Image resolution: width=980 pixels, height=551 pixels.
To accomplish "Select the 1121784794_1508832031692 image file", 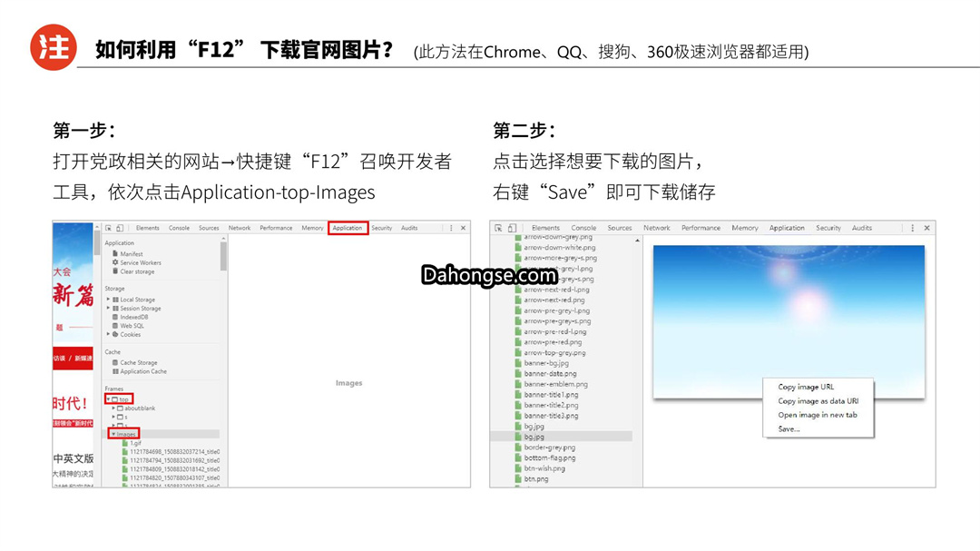I will 174,460.
